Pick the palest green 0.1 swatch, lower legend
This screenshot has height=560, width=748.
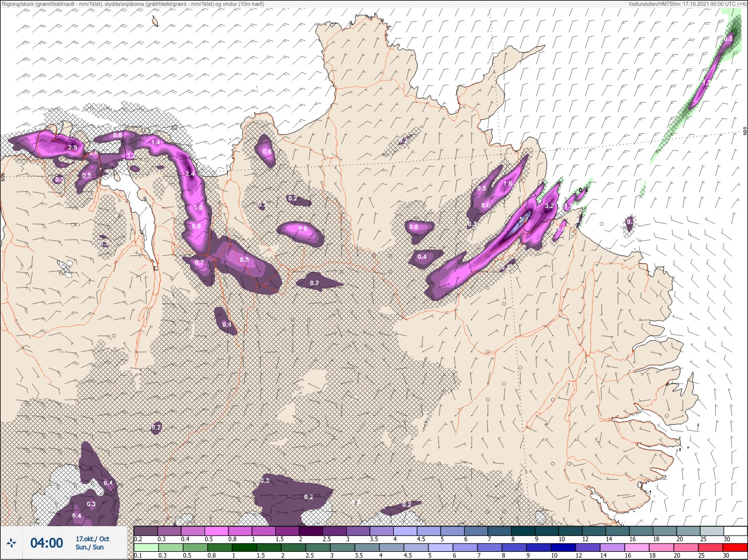146,548
